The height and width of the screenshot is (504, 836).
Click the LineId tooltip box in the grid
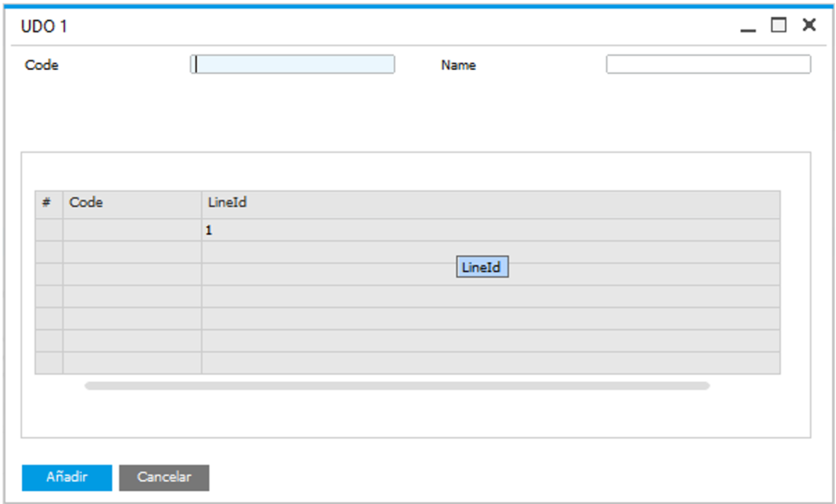484,267
